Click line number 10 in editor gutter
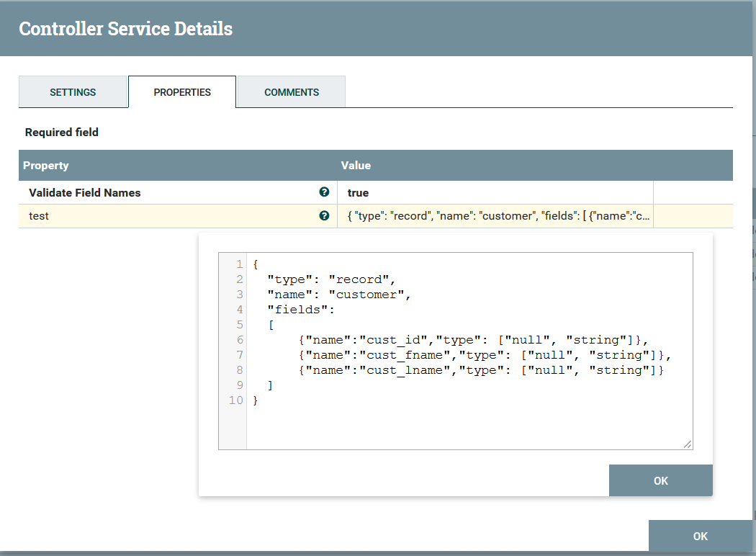Image resolution: width=756 pixels, height=556 pixels. pyautogui.click(x=235, y=400)
